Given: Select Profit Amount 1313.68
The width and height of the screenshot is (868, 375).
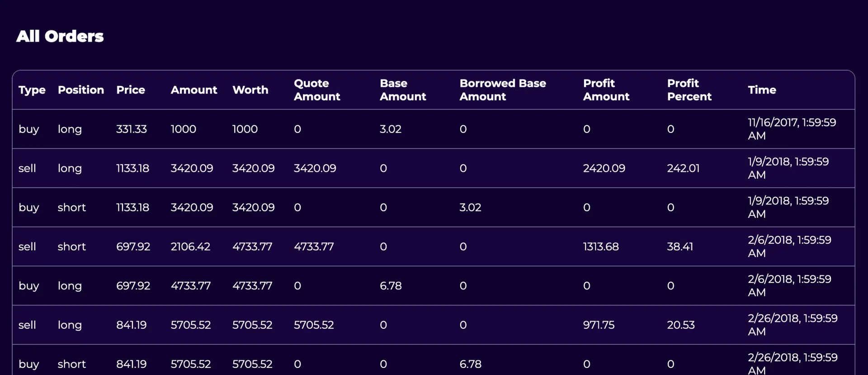Looking at the screenshot, I should click(601, 247).
